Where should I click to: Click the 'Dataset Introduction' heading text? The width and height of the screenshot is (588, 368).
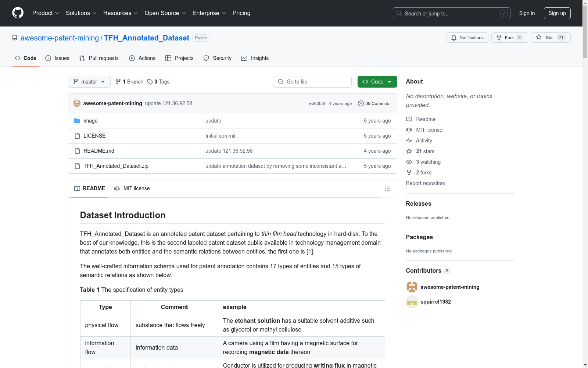click(x=123, y=215)
